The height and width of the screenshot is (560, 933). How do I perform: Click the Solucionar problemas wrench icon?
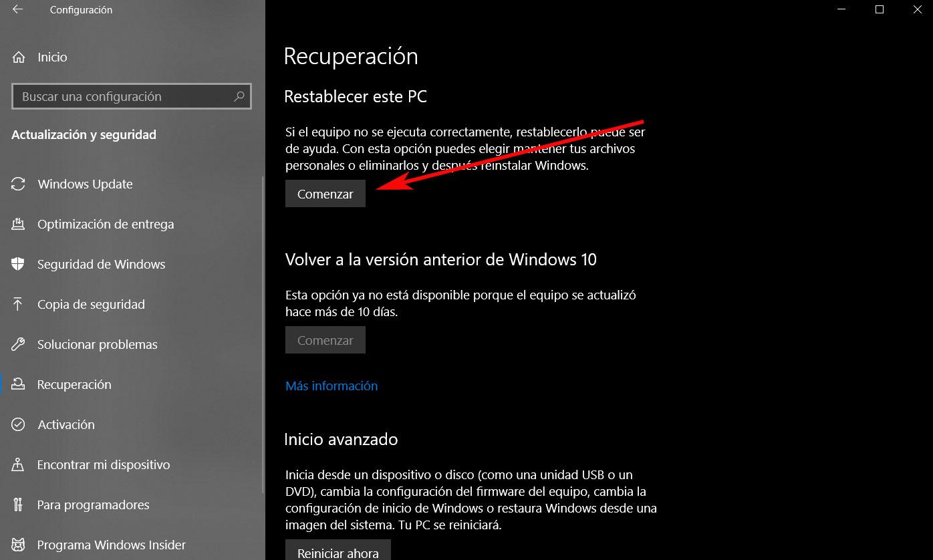pos(19,345)
